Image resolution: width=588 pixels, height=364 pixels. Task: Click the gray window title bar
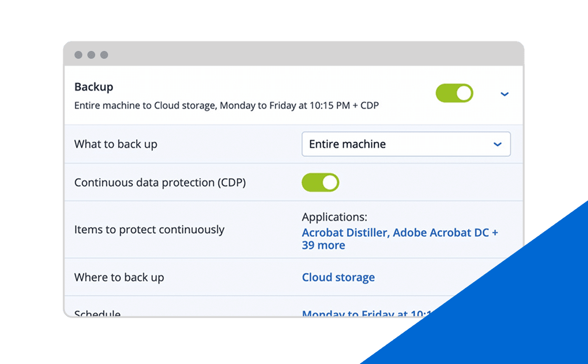(x=293, y=54)
